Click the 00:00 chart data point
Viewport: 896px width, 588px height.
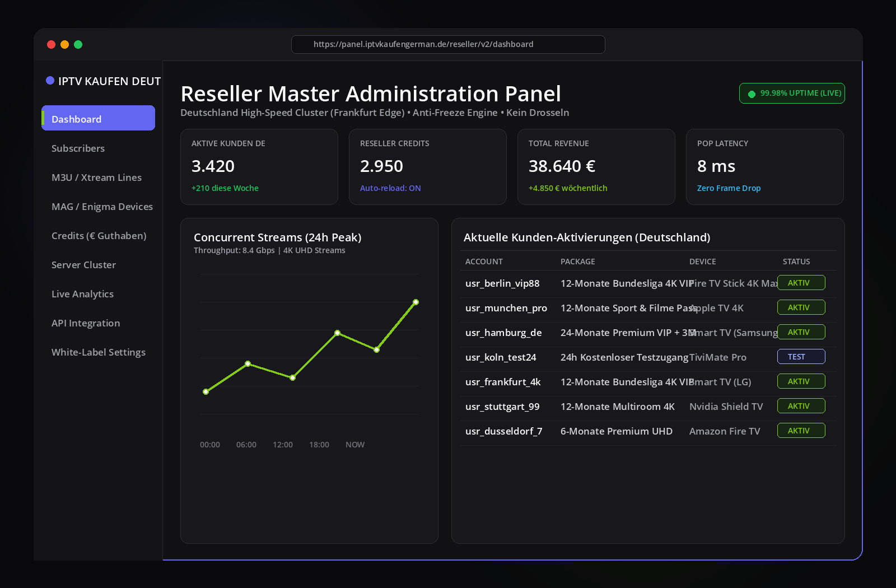pyautogui.click(x=206, y=392)
